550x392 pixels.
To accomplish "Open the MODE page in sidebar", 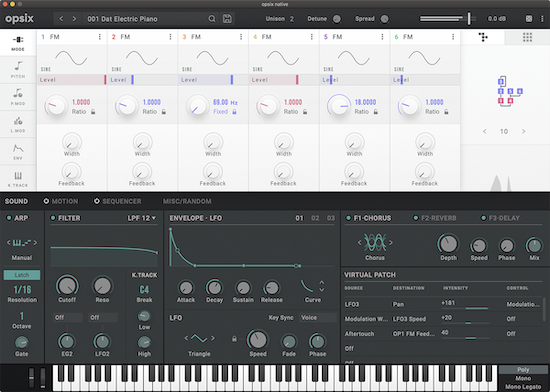I will click(18, 43).
